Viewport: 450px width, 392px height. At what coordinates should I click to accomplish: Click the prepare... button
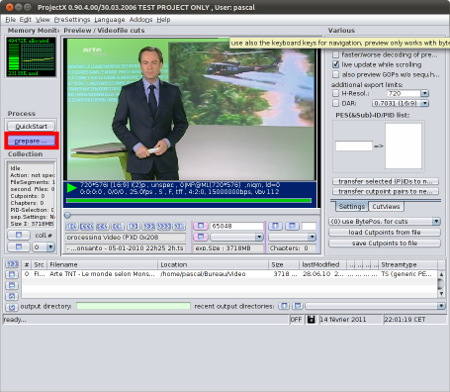click(31, 141)
